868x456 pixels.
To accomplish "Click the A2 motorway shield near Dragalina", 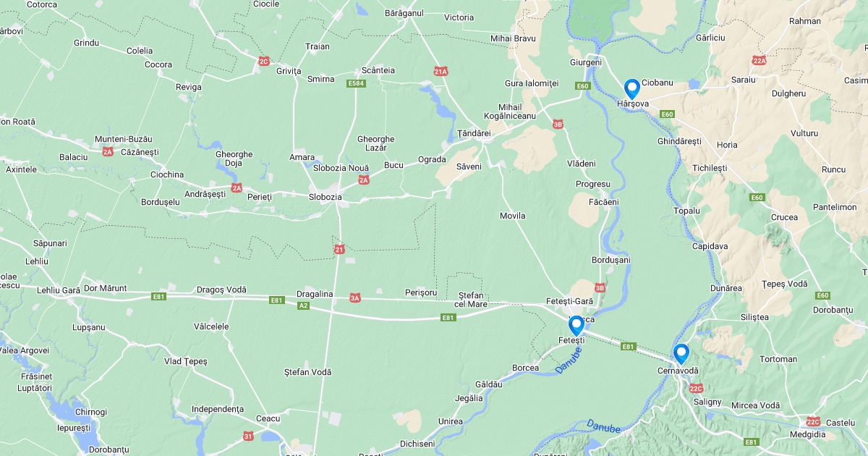I will [x=304, y=305].
